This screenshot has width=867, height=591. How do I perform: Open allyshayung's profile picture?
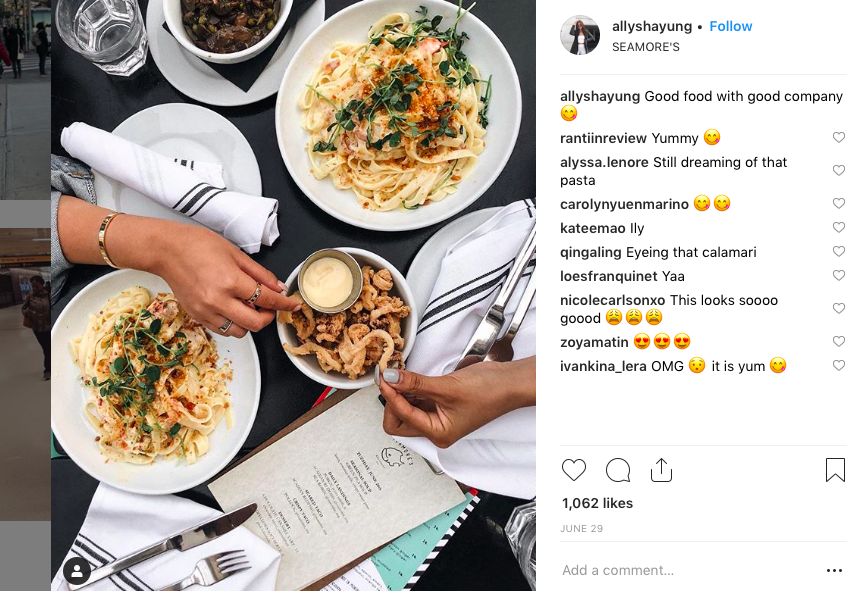tap(580, 35)
